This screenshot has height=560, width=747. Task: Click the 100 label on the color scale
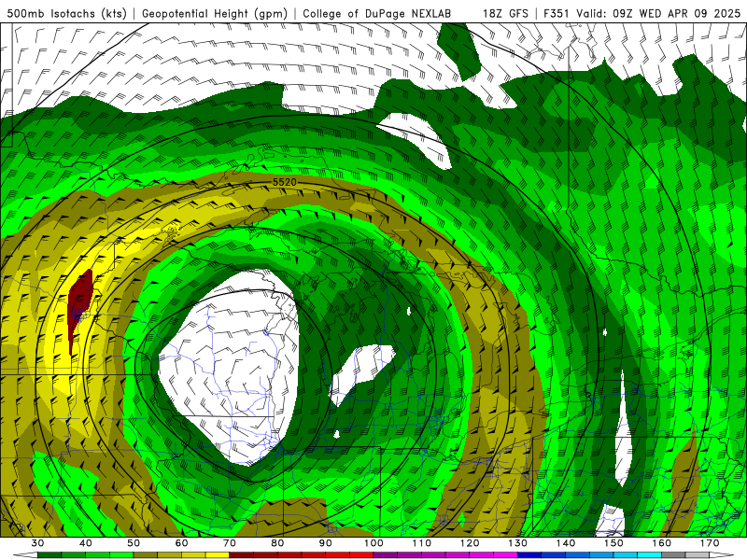point(373,543)
